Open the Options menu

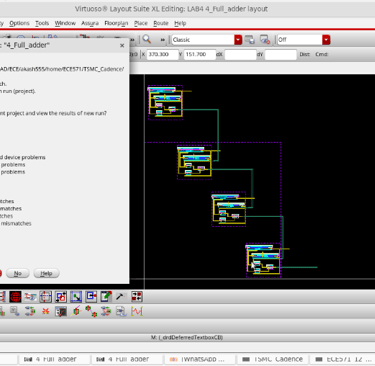pos(19,23)
